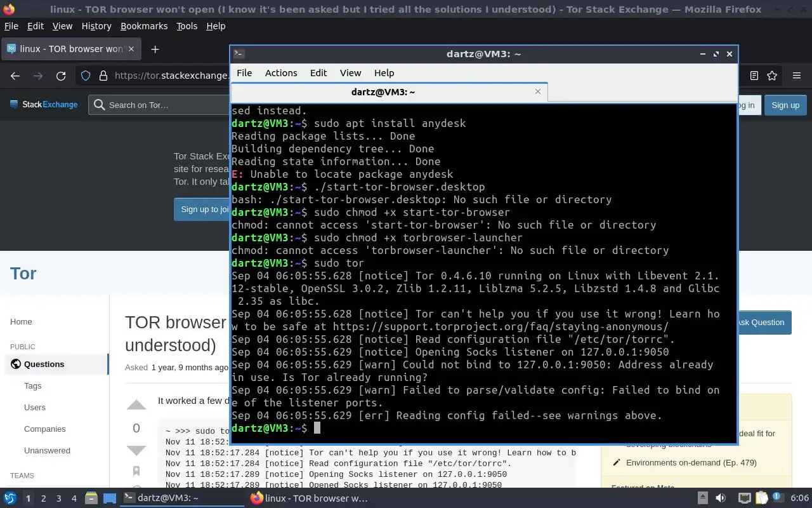The height and width of the screenshot is (508, 812).
Task: Bookmark the question with the flag icon
Action: tap(136, 471)
